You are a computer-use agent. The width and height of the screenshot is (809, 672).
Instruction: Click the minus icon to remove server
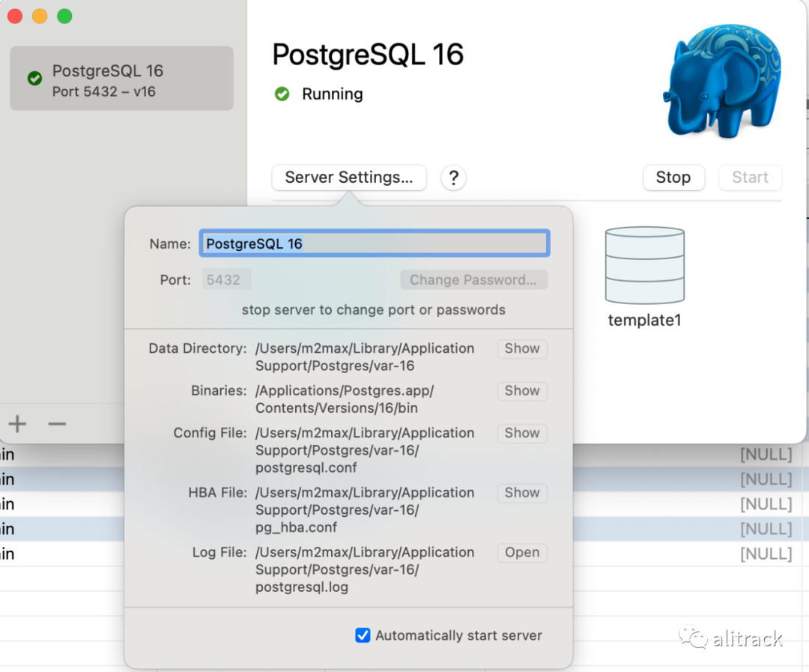[x=57, y=424]
